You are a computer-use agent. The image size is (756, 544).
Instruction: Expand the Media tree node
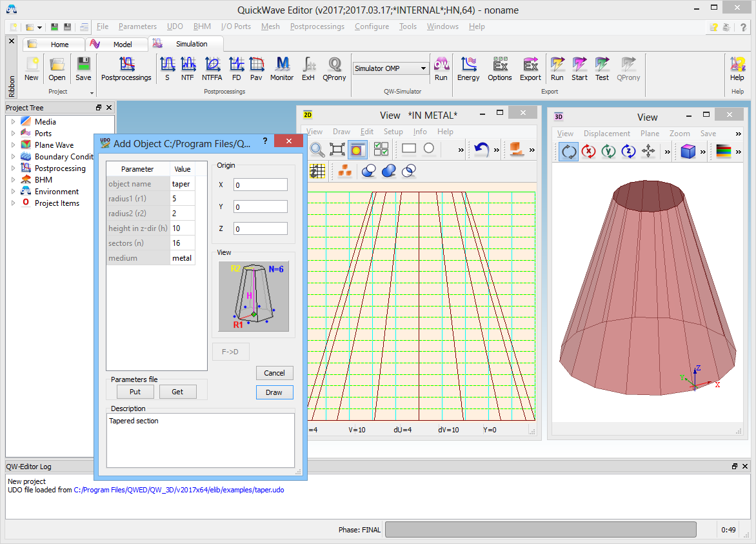point(13,122)
